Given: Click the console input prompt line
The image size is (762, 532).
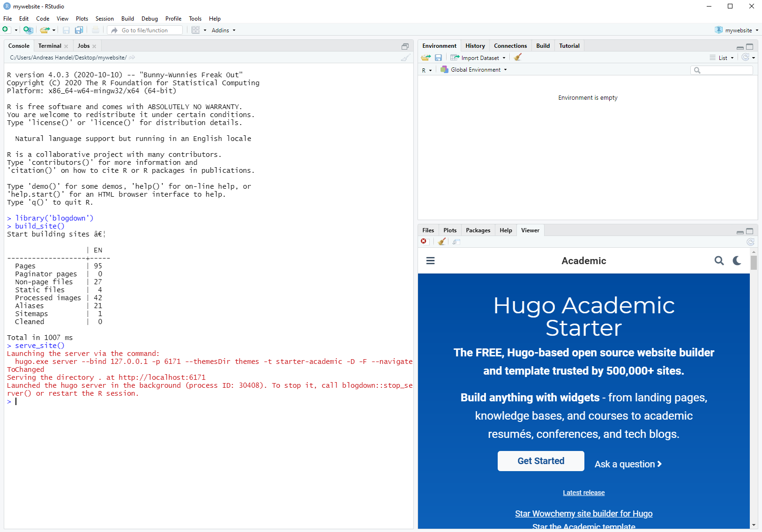Looking at the screenshot, I should 209,401.
